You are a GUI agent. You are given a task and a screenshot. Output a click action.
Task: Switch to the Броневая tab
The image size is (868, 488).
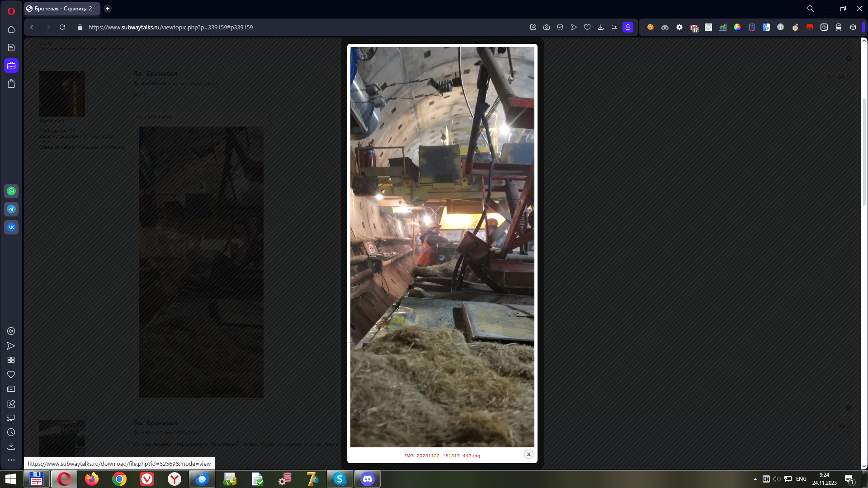pyautogui.click(x=62, y=9)
